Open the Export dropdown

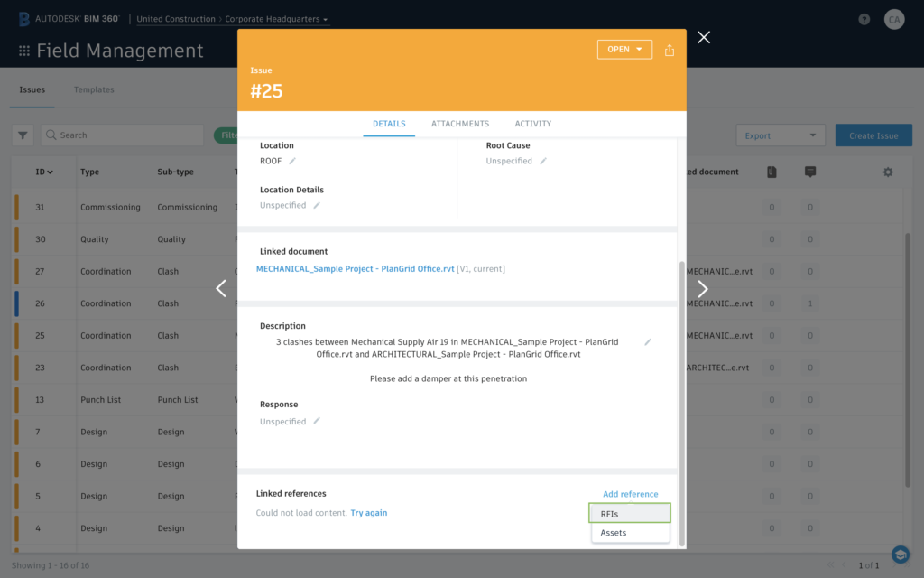[x=780, y=135]
